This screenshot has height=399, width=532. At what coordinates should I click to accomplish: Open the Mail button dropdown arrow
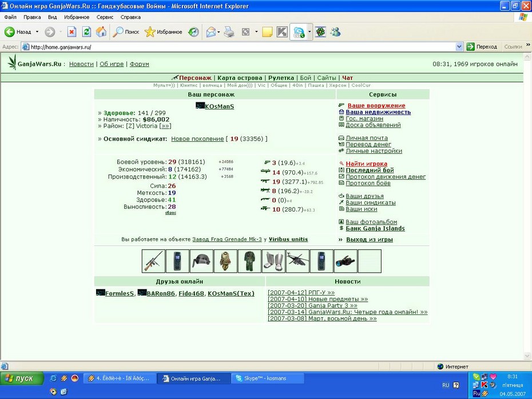[219, 32]
